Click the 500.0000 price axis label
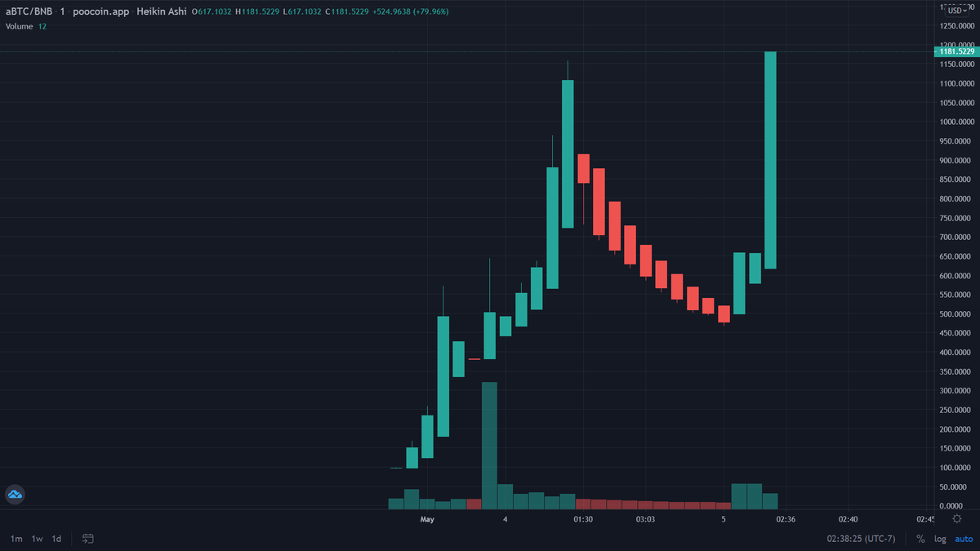 pos(956,313)
